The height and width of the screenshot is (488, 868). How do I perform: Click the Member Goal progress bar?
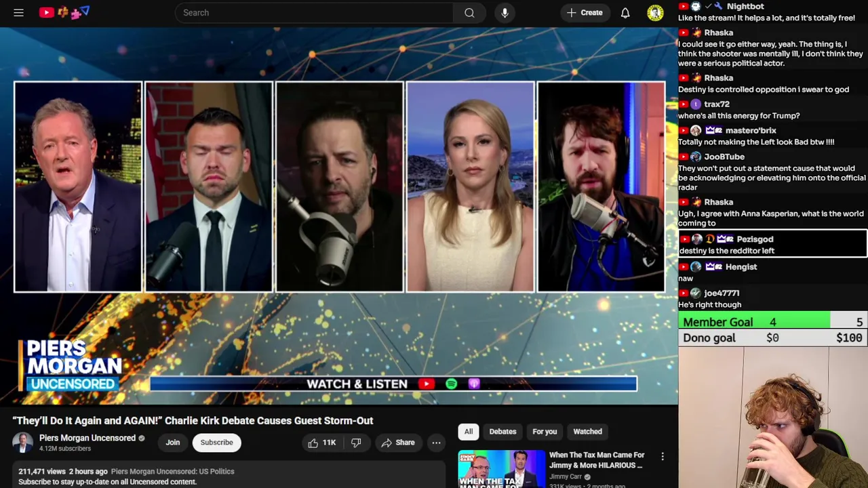772,321
